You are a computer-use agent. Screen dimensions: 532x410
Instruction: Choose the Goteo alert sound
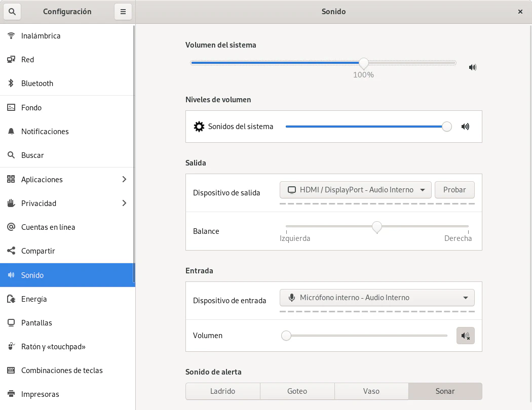pos(297,391)
